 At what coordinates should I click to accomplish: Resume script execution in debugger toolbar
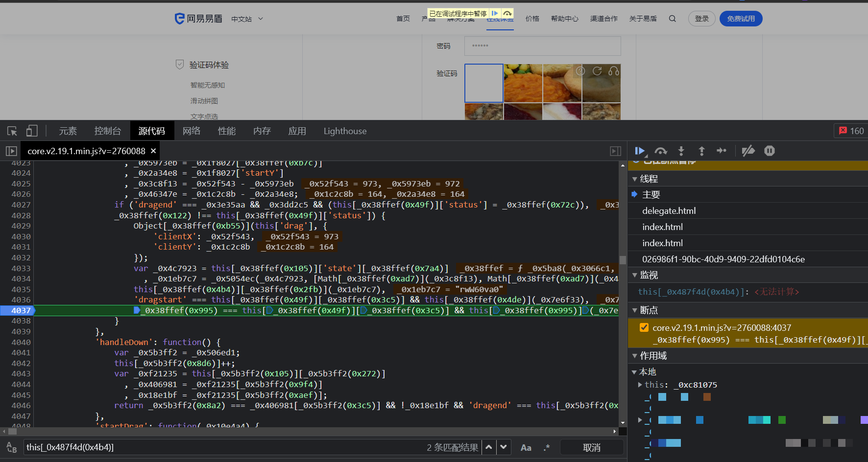(x=640, y=151)
